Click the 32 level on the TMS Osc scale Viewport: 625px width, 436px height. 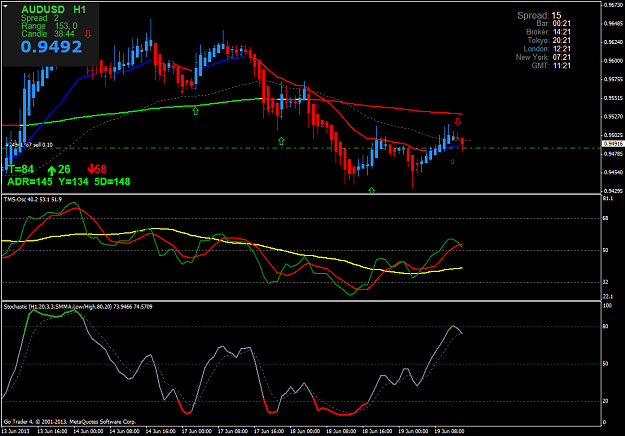[x=605, y=282]
